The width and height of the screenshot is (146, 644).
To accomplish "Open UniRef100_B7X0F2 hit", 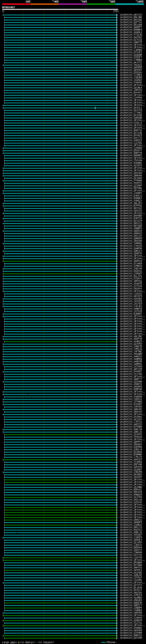I will click(131, 52).
